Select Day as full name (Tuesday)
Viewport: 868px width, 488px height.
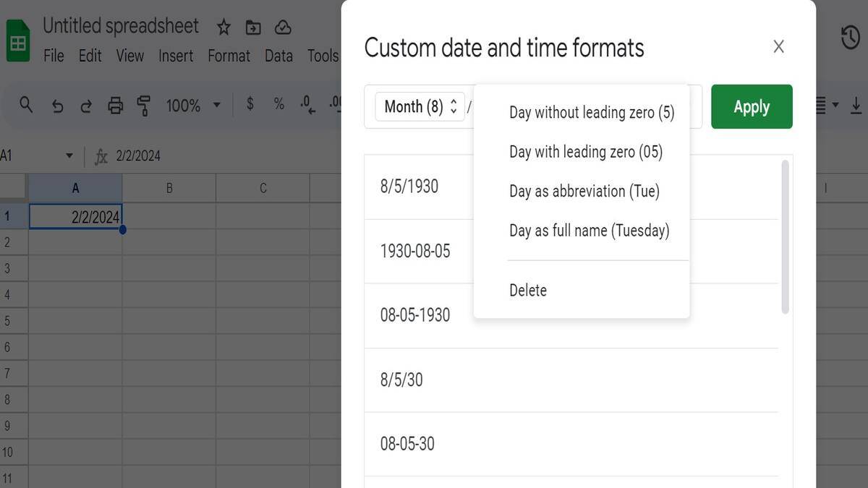[x=589, y=231]
